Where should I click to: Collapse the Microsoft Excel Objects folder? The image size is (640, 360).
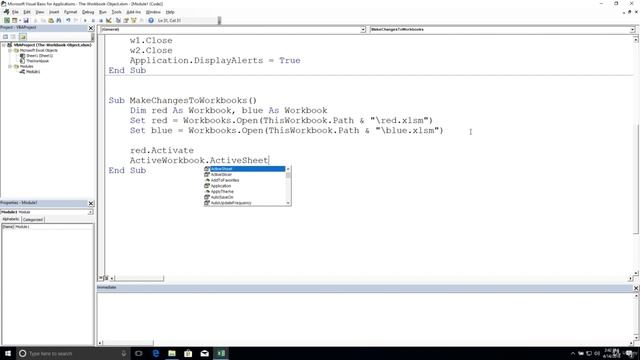pos(10,51)
